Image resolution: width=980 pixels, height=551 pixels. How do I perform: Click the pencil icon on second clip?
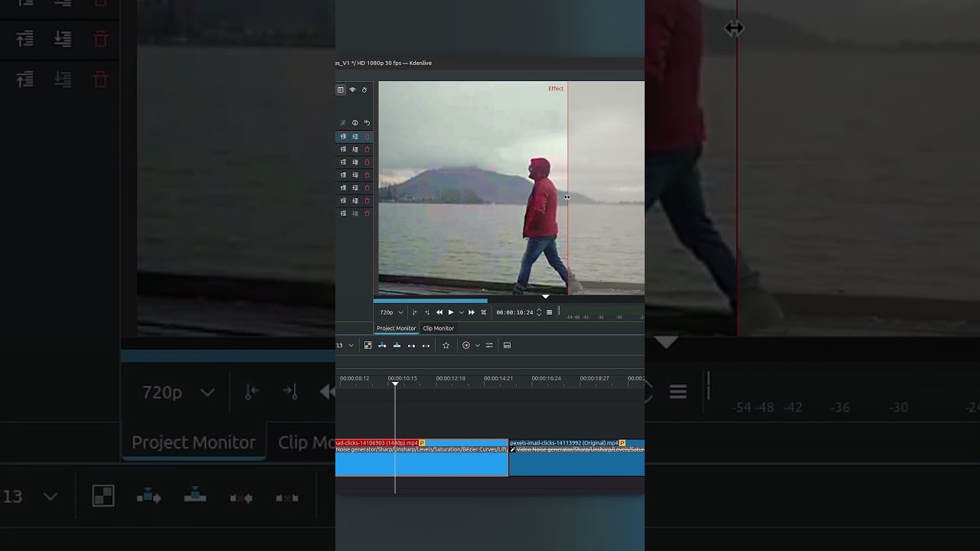point(513,450)
